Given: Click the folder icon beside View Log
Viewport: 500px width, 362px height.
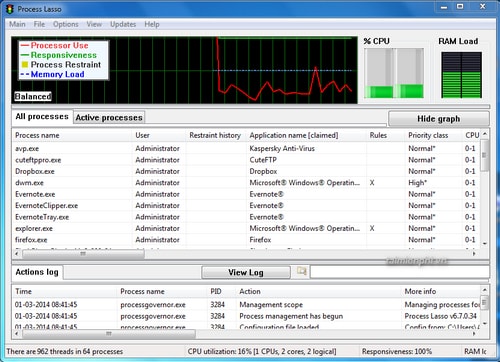Looking at the screenshot, I should [x=302, y=271].
